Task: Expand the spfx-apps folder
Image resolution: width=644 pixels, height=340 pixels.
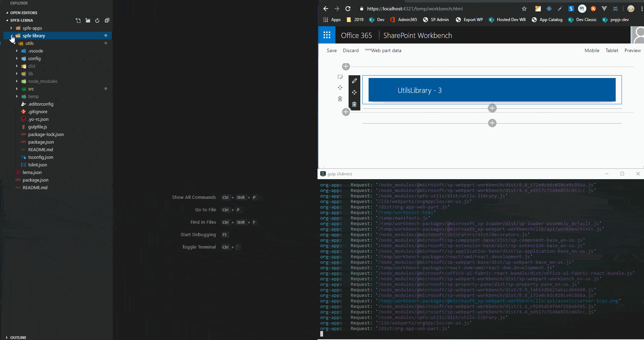Action: (11, 28)
